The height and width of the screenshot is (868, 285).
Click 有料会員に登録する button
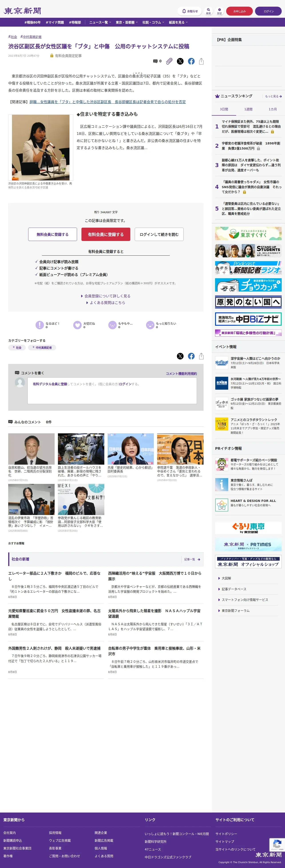pyautogui.click(x=106, y=234)
